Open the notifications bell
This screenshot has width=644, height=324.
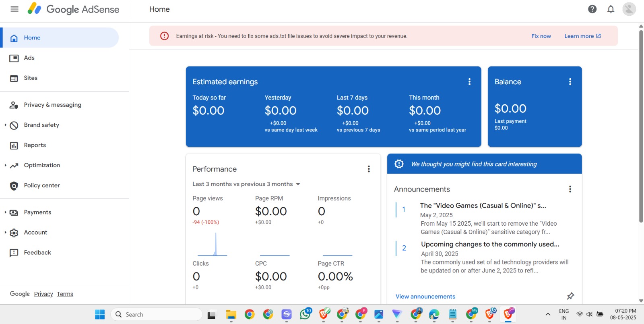[611, 9]
